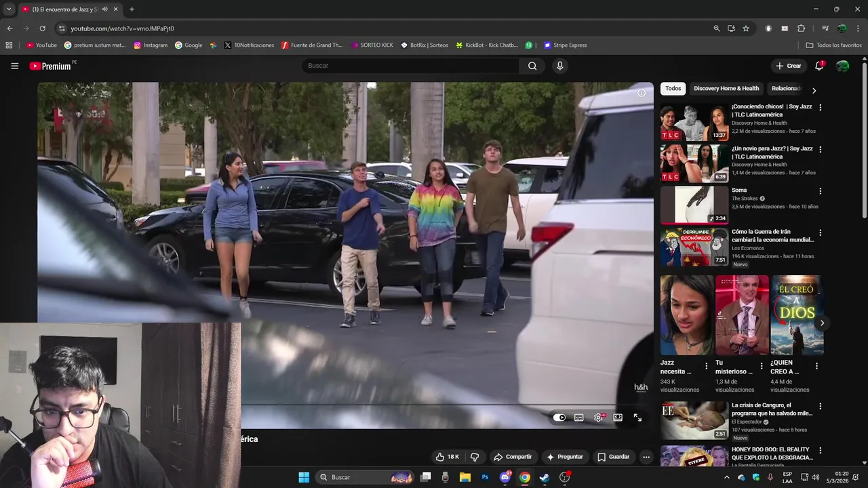Open Discord from the taskbar

pos(505,477)
